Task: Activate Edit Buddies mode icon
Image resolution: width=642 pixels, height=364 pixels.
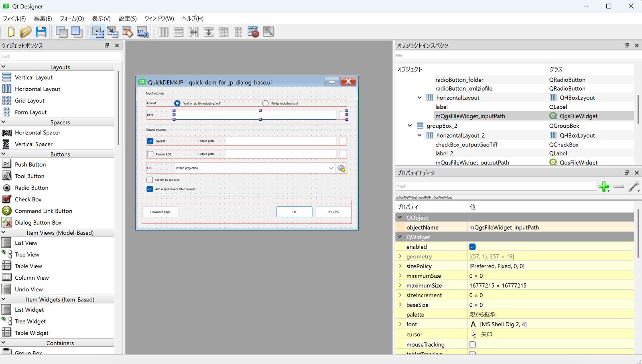Action: click(x=128, y=32)
